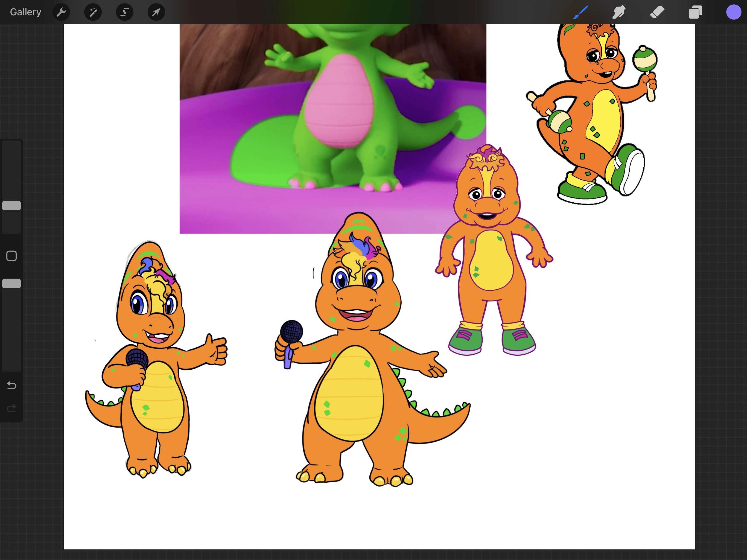This screenshot has width=747, height=560.
Task: Activate the Selection tool
Action: click(x=125, y=13)
